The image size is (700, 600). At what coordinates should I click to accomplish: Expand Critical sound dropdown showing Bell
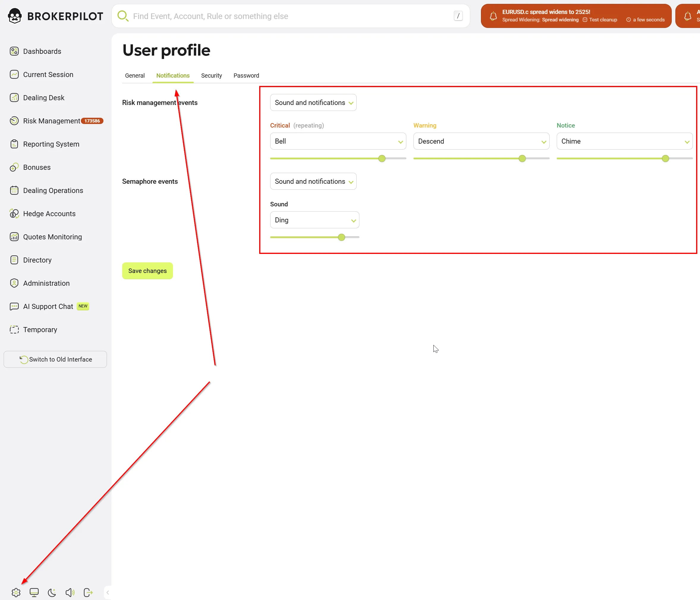pyautogui.click(x=338, y=141)
